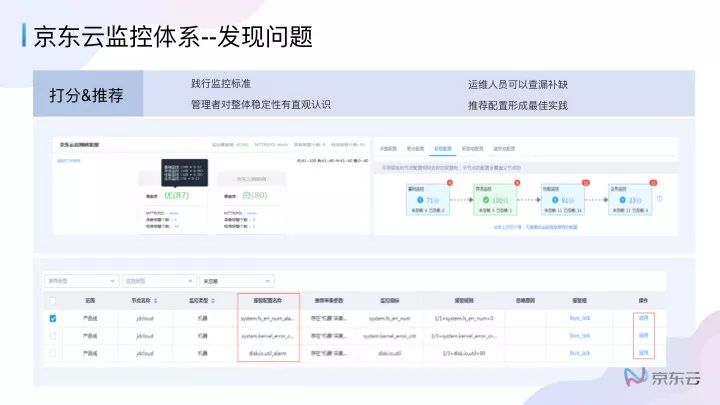This screenshot has height=405, width=720.
Task: Click the blue link under the dashboard title
Action: pyautogui.click(x=68, y=161)
